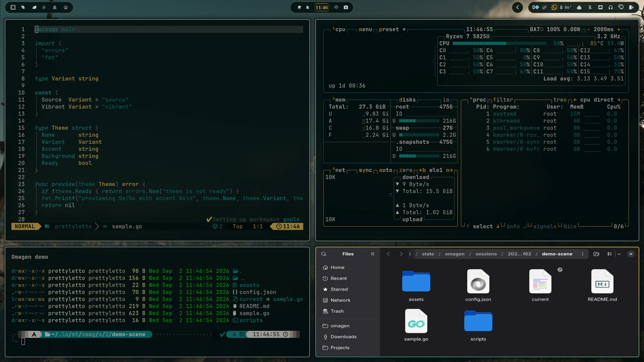
Task: Open the first workspace square icon in top bar
Action: (13, 7)
